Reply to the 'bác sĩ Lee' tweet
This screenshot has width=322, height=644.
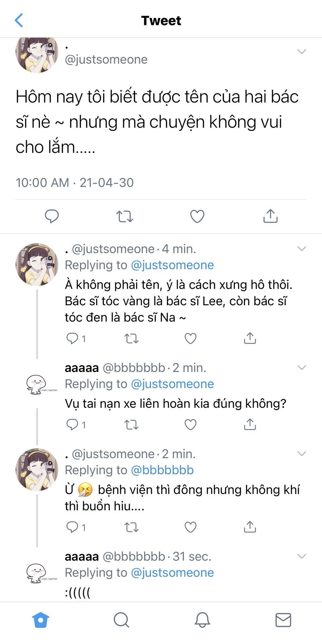tap(72, 338)
